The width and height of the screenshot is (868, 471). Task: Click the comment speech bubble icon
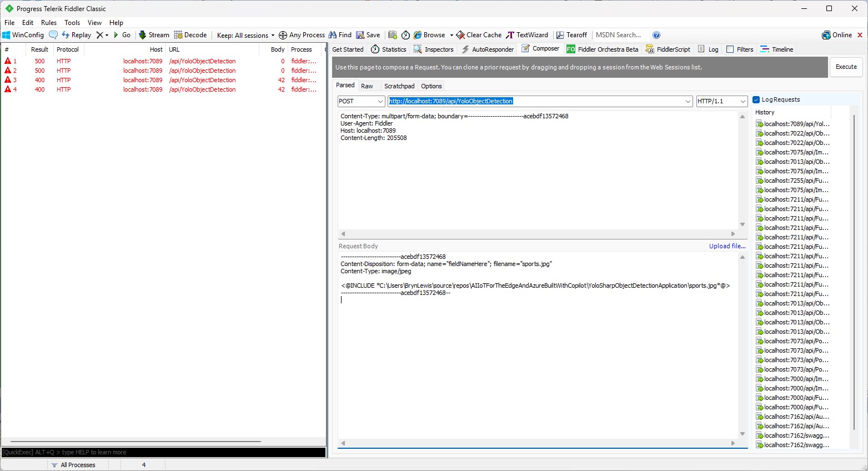click(53, 35)
